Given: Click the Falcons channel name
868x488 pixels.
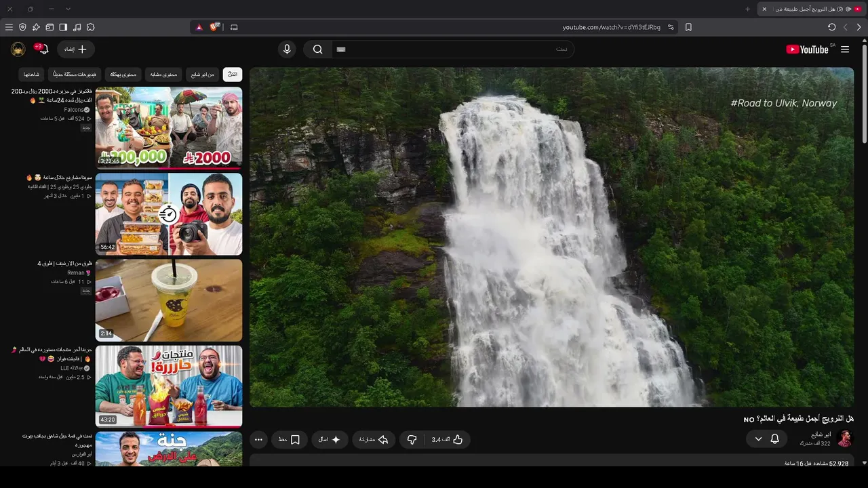Looking at the screenshot, I should click(x=74, y=109).
